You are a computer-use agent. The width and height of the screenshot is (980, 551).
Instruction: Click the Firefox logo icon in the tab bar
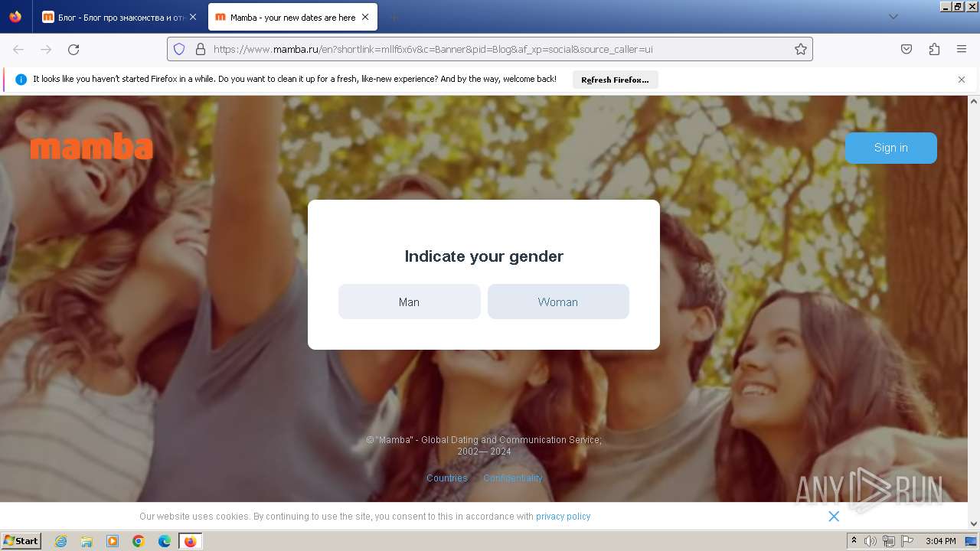15,17
